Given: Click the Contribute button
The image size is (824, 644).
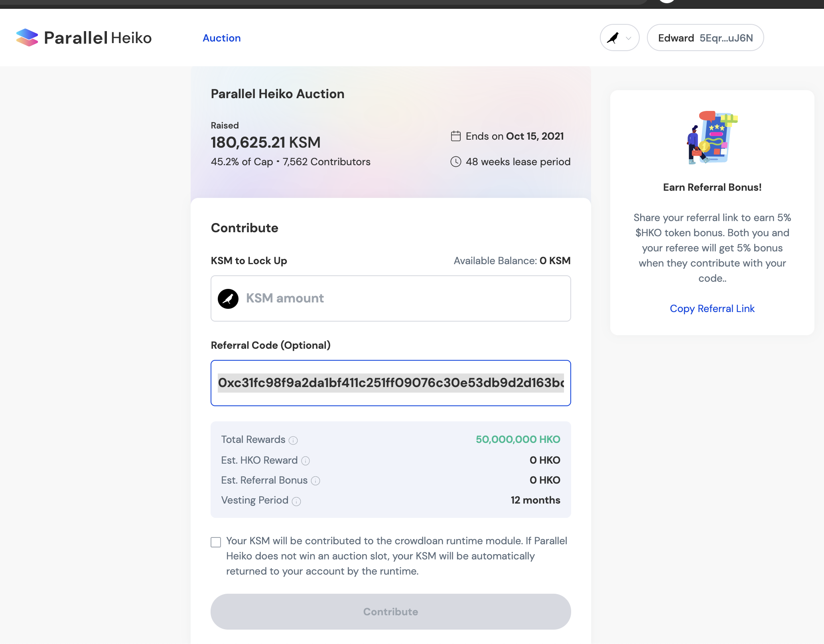Looking at the screenshot, I should pos(390,612).
